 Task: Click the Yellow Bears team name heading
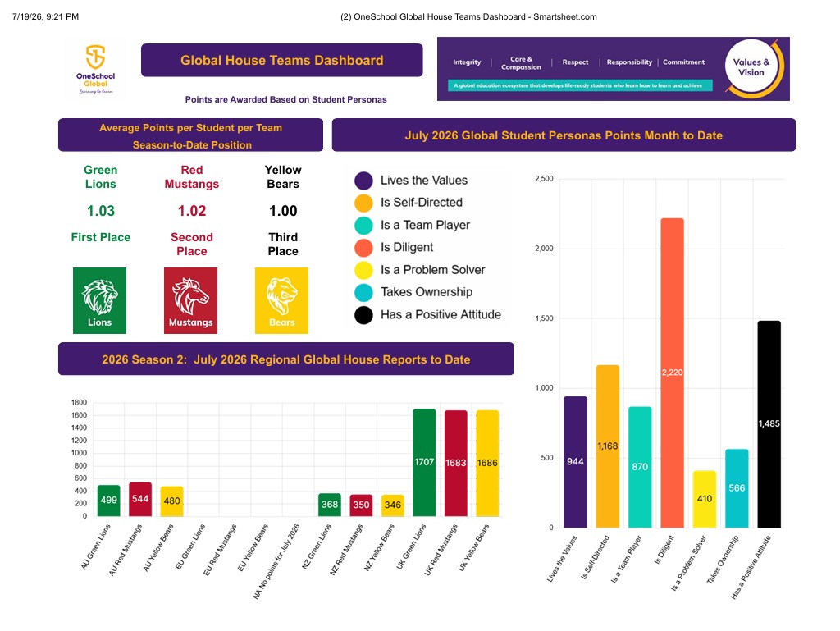point(283,176)
